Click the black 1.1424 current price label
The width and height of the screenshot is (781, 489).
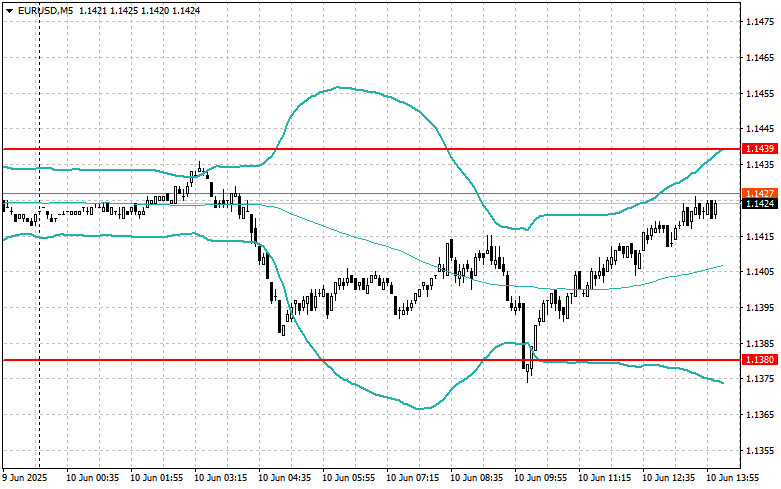tap(760, 204)
